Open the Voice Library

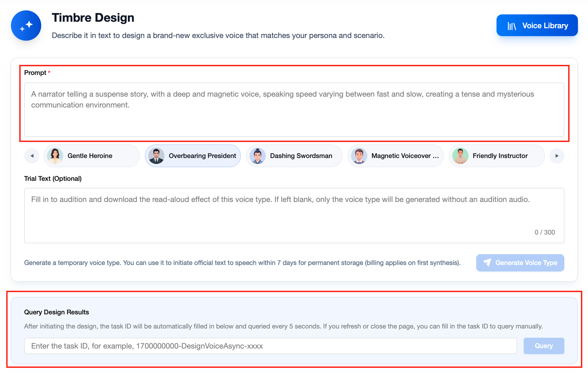click(x=537, y=26)
